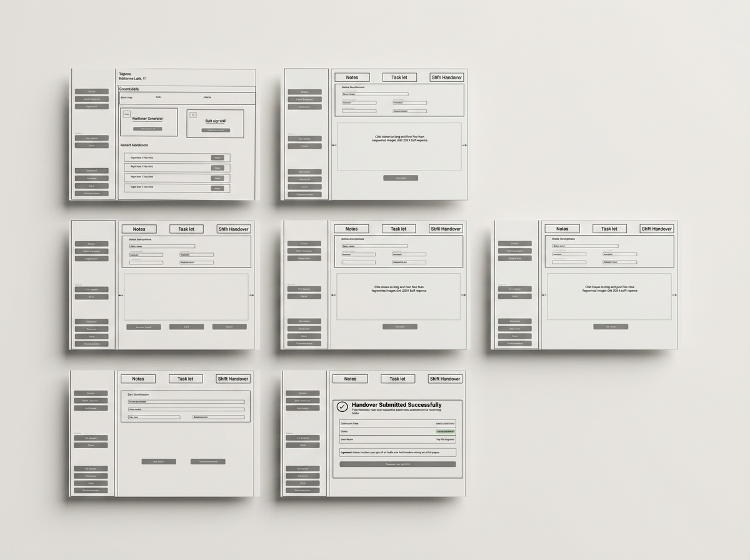Image resolution: width=750 pixels, height=560 pixels.
Task: Click the checkmark icon beside Handover Submitted Successfully
Action: 342,407
